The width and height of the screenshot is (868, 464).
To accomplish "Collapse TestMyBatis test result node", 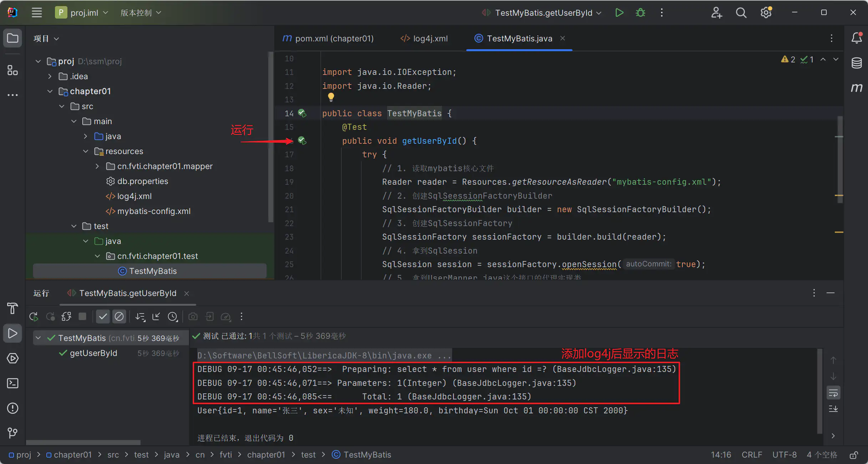I will coord(38,338).
